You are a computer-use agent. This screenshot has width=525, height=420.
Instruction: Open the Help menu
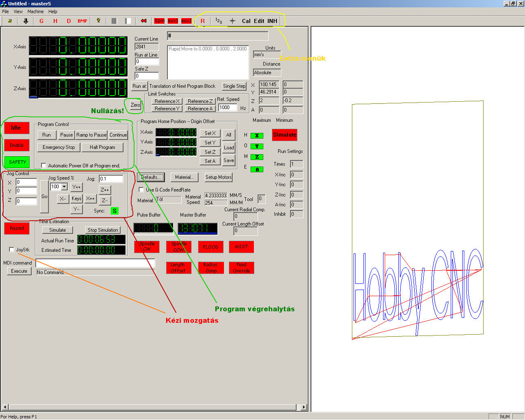click(x=53, y=11)
